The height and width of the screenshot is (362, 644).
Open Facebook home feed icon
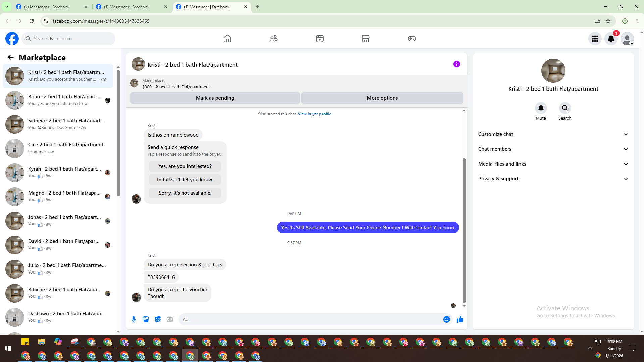(x=227, y=39)
